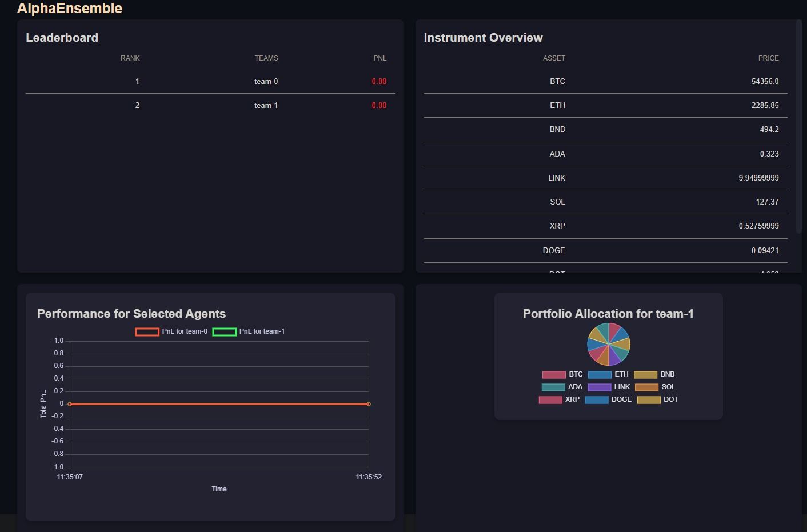Select team-0 in the leaderboard
The height and width of the screenshot is (532, 807).
click(x=266, y=82)
